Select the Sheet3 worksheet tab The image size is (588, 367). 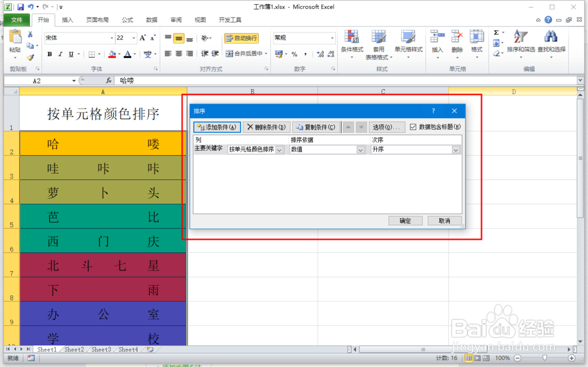tap(101, 349)
